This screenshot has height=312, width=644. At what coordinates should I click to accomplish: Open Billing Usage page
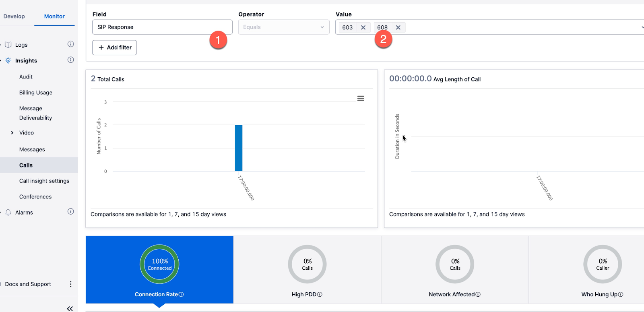[36, 92]
